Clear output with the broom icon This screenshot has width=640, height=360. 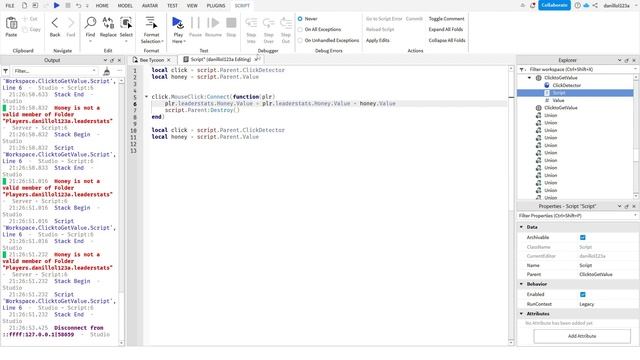click(x=107, y=71)
